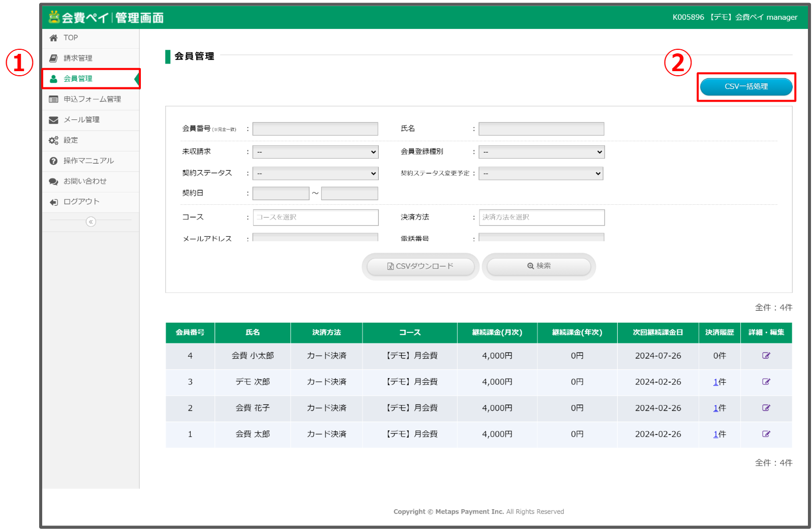Open the edit icon for member 会費 小太郎
The image size is (812, 529).
coord(766,356)
